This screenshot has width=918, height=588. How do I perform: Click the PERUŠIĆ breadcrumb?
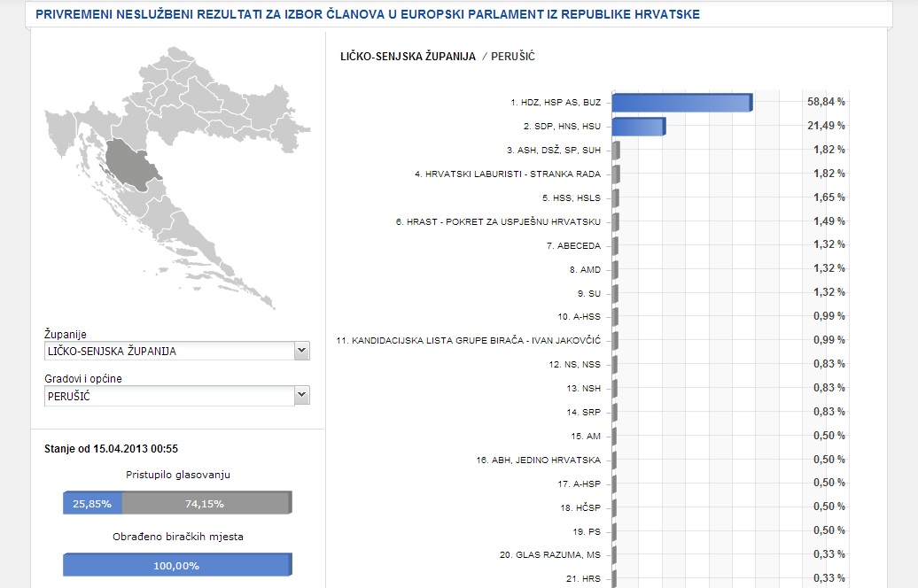513,57
